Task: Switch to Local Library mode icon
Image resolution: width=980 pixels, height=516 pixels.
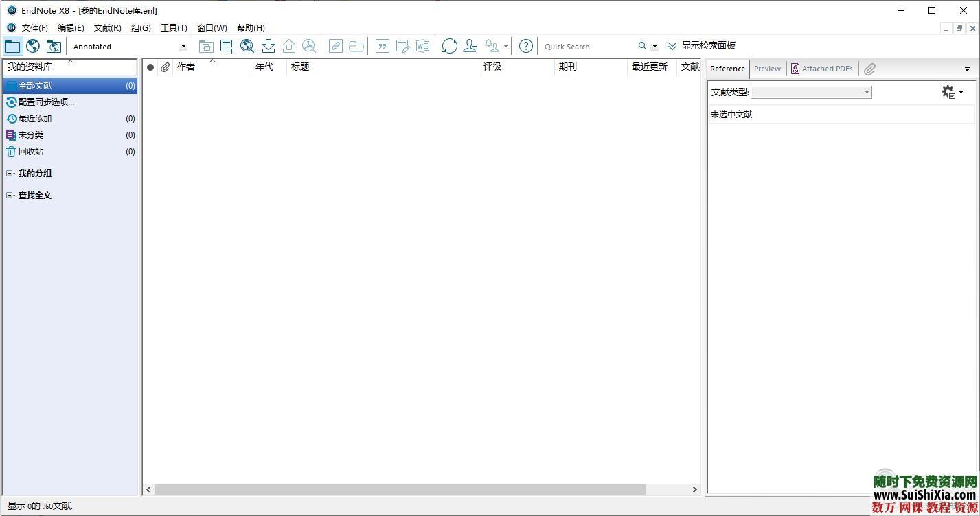Action: click(x=13, y=46)
